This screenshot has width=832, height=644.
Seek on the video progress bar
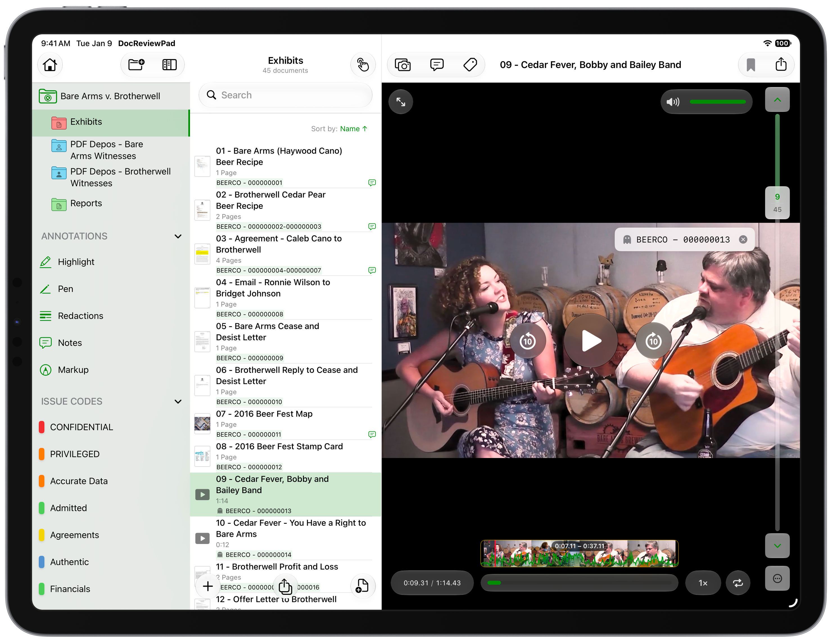[579, 583]
